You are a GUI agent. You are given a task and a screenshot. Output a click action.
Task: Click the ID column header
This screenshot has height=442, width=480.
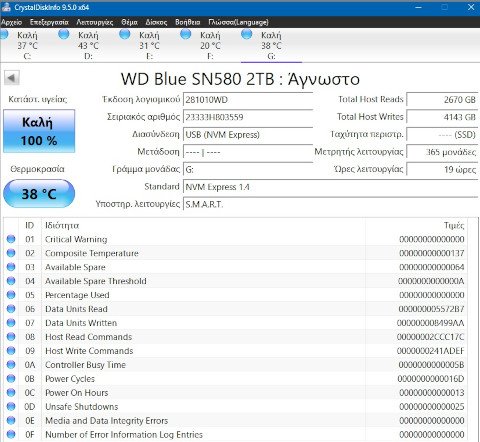[x=30, y=226]
